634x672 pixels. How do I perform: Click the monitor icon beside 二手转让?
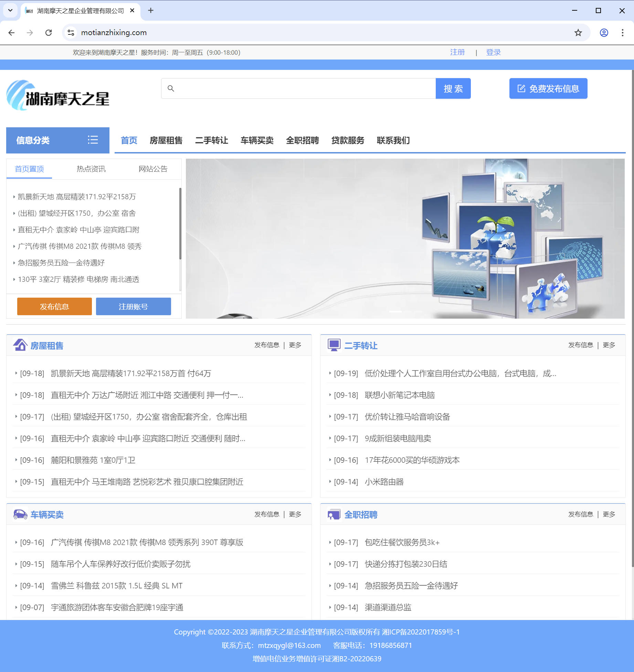334,345
